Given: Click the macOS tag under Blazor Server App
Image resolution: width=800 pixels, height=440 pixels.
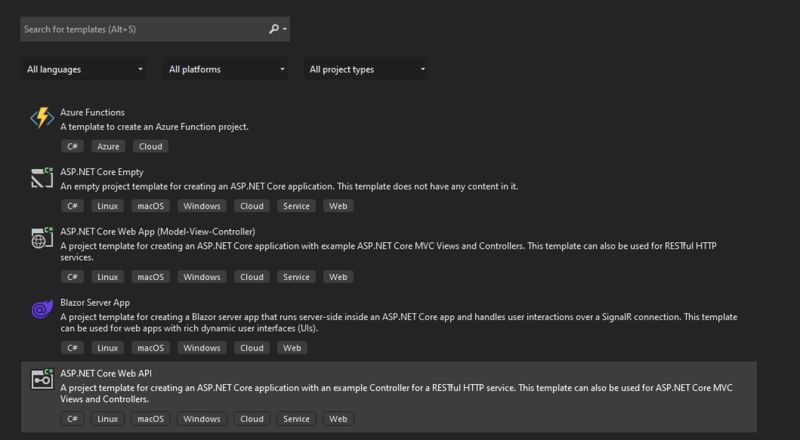Looking at the screenshot, I should 151,348.
